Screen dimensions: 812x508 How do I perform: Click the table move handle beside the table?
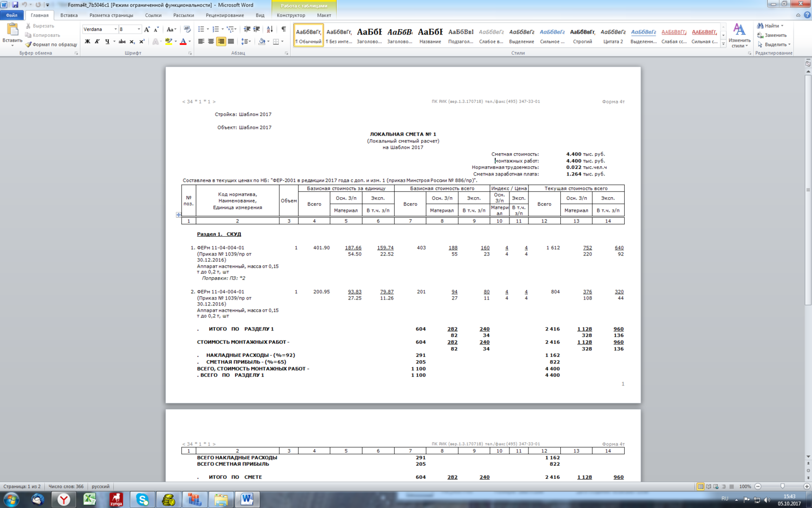[179, 215]
